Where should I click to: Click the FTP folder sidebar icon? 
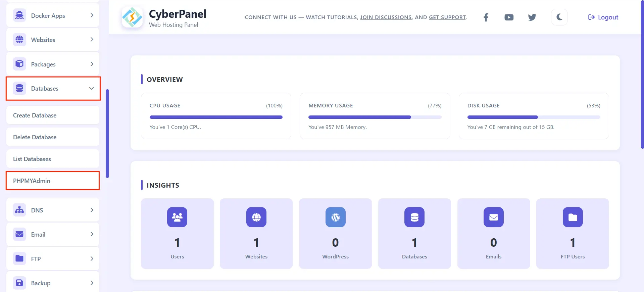coord(19,258)
